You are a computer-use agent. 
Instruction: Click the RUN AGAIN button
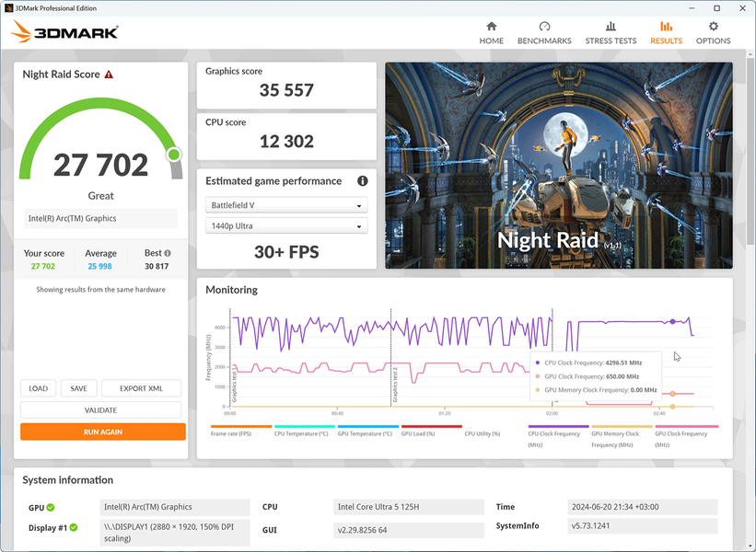tap(103, 431)
